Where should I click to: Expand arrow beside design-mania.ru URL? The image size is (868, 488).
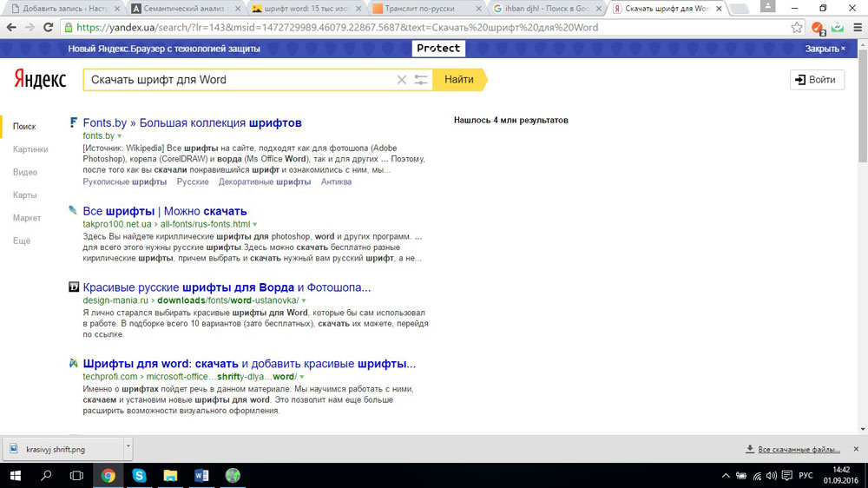pyautogui.click(x=304, y=300)
